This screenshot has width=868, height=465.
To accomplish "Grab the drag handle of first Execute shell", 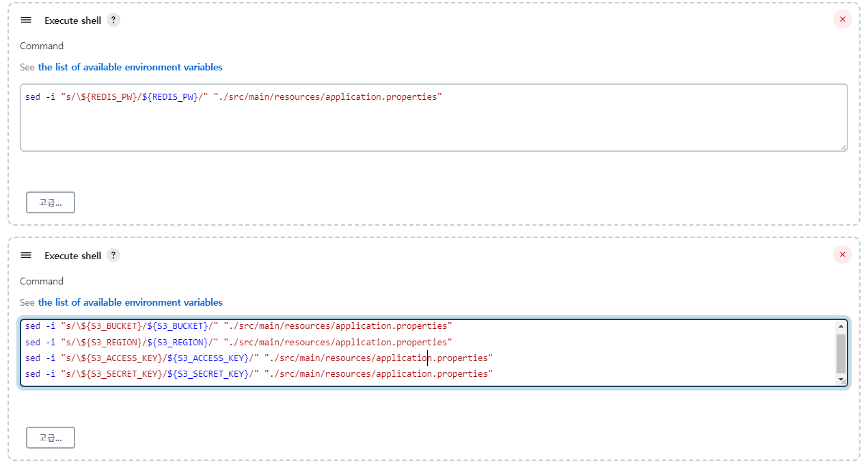I will [x=26, y=20].
